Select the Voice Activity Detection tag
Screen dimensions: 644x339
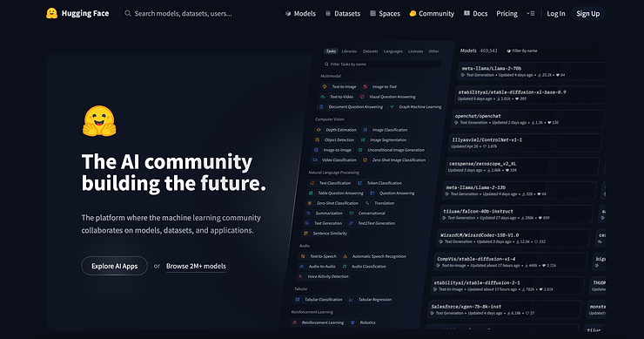(x=324, y=276)
